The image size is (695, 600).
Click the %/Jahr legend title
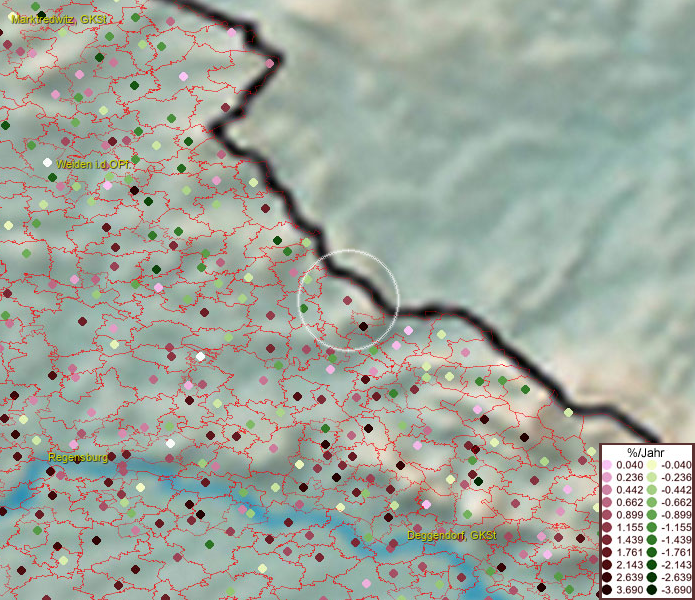coord(646,452)
